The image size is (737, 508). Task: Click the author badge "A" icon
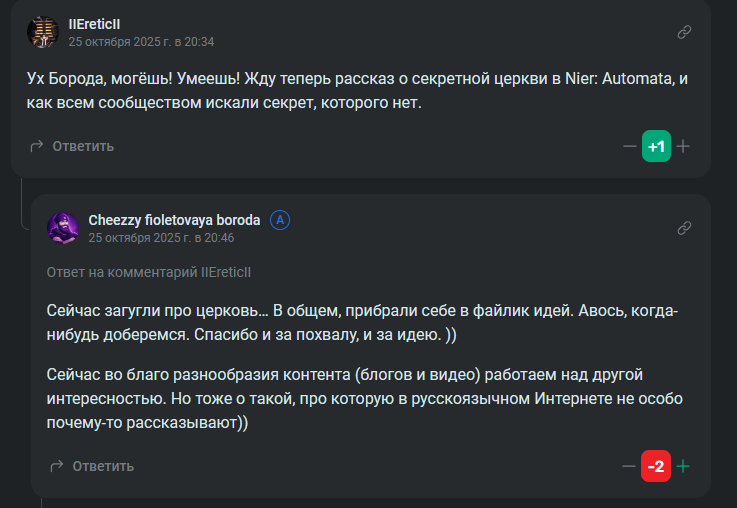(x=280, y=220)
